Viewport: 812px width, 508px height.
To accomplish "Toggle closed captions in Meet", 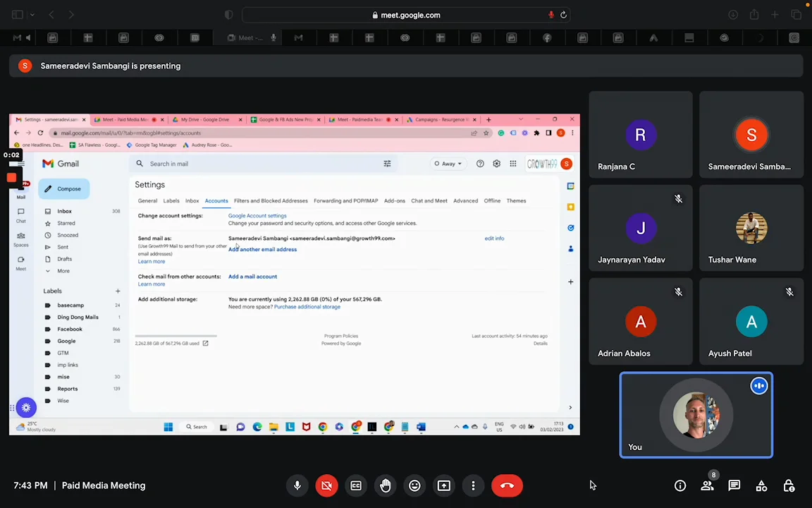I will coord(356,485).
